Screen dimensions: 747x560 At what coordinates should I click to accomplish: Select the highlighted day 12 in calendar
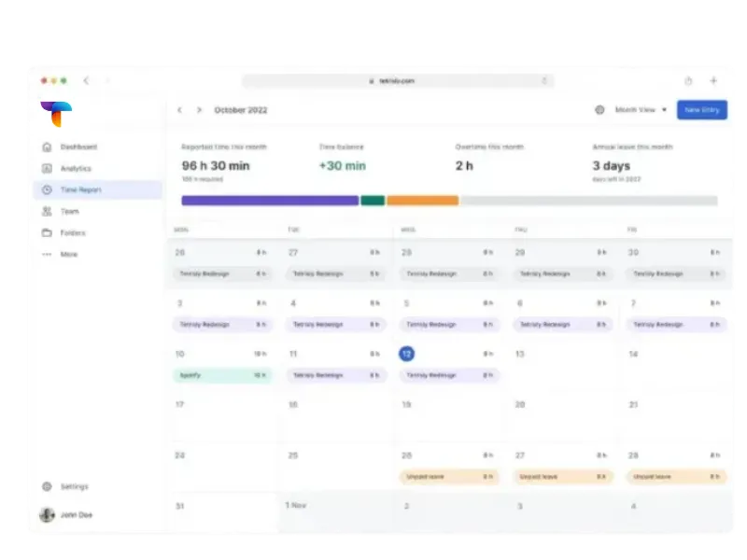coord(406,355)
